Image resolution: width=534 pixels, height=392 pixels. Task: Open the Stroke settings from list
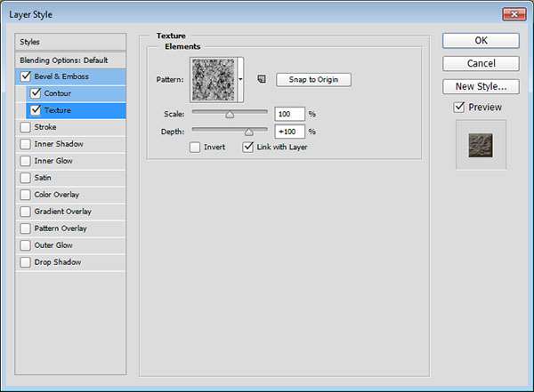pos(44,127)
